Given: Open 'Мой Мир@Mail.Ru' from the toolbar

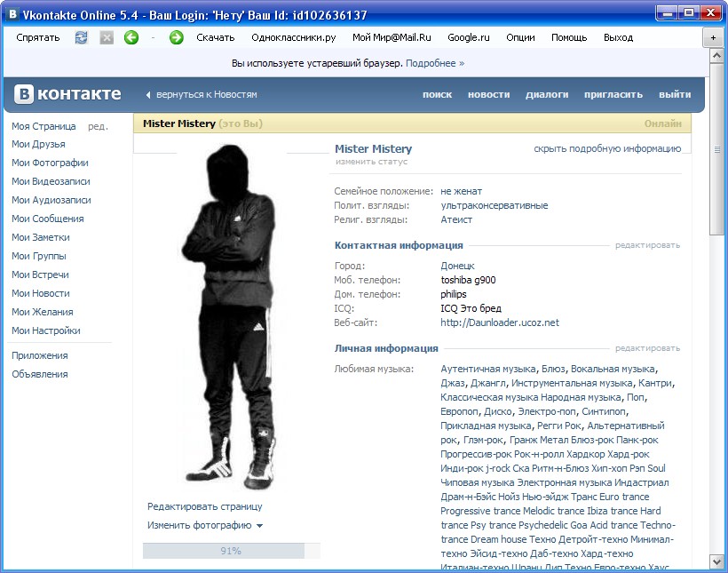Looking at the screenshot, I should (x=392, y=37).
